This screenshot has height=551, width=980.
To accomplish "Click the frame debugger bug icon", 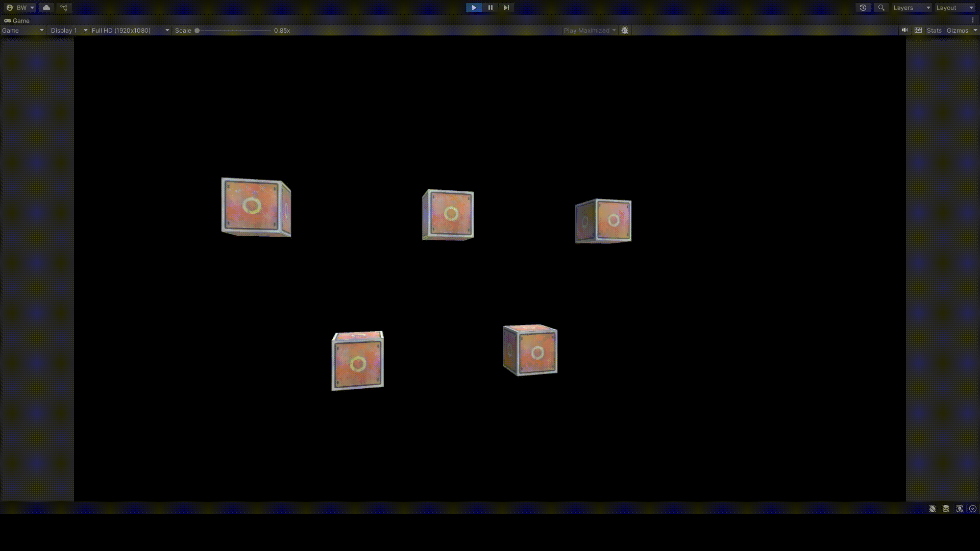I will [x=625, y=31].
